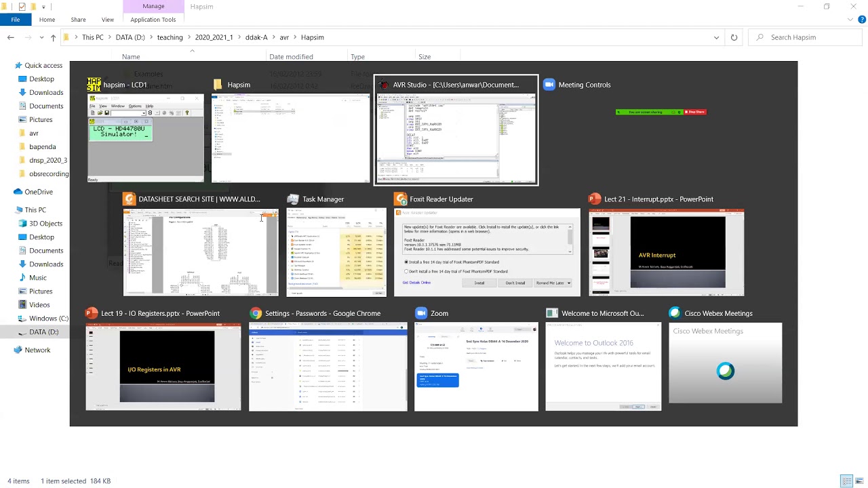Expand breadcrumb arrow after This PC
868x488 pixels.
109,37
